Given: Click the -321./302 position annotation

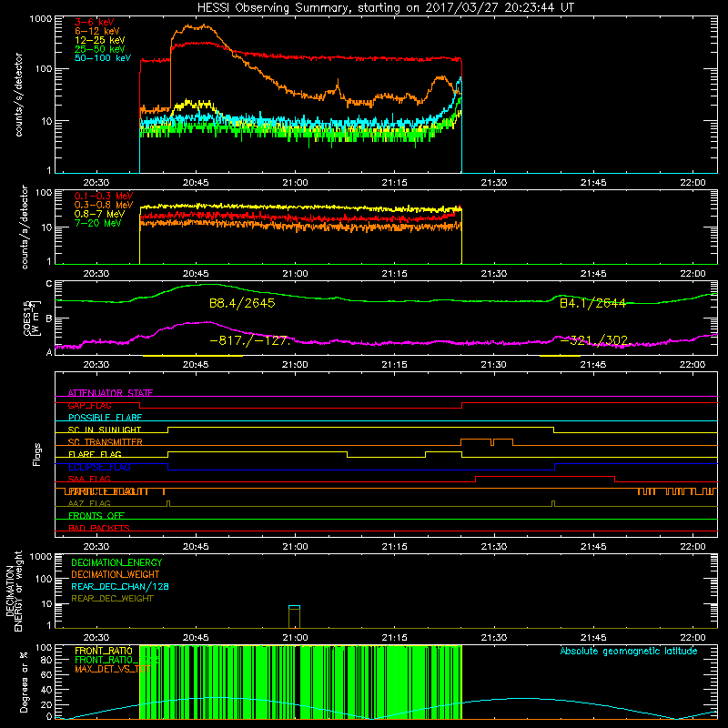Looking at the screenshot, I should click(x=594, y=340).
